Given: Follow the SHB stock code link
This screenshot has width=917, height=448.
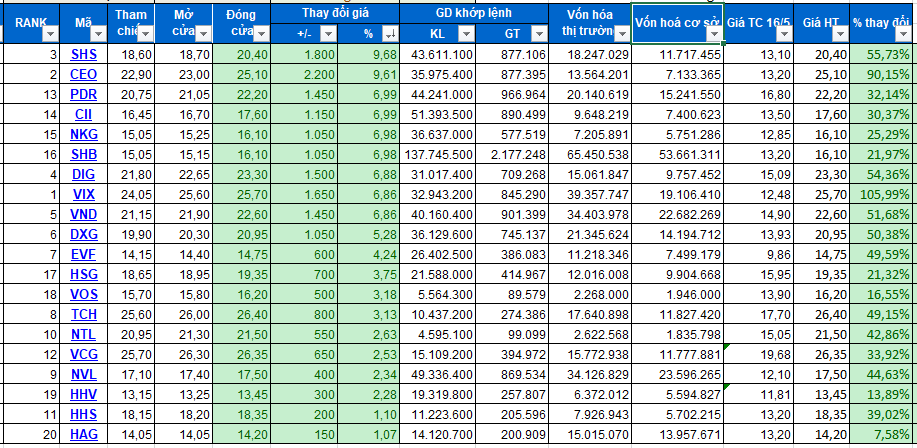Looking at the screenshot, I should tap(84, 154).
